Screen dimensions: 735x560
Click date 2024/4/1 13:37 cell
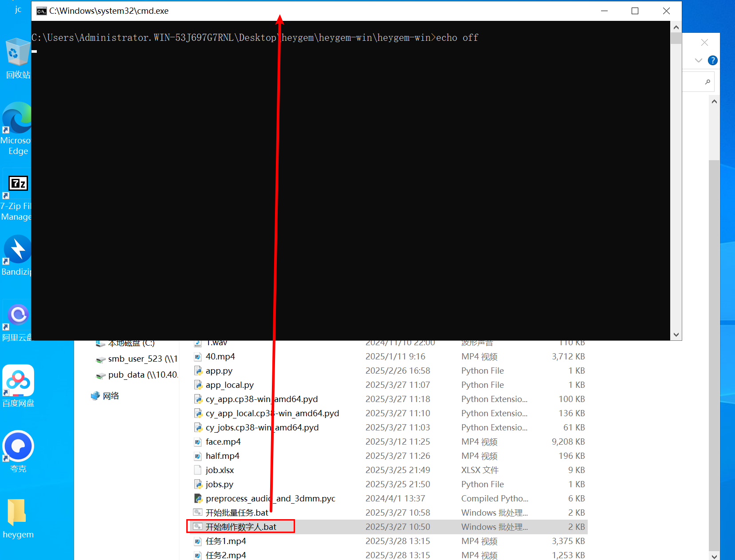pos(395,499)
